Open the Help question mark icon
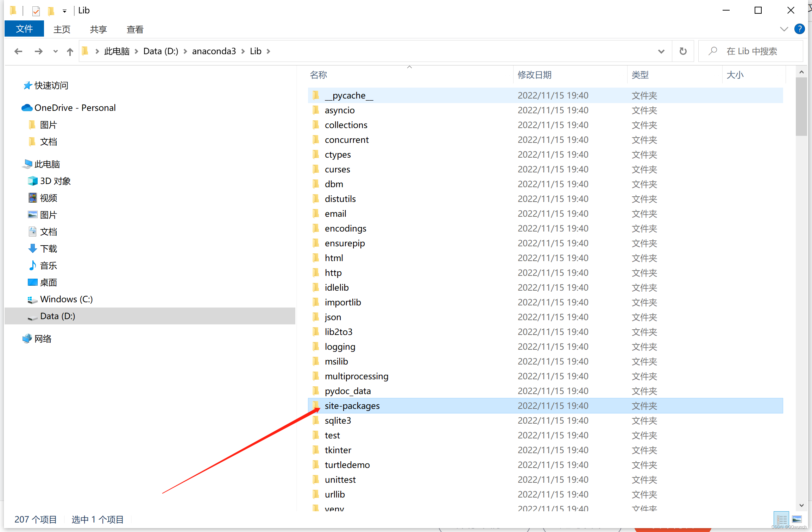Image resolution: width=812 pixels, height=532 pixels. click(x=799, y=29)
